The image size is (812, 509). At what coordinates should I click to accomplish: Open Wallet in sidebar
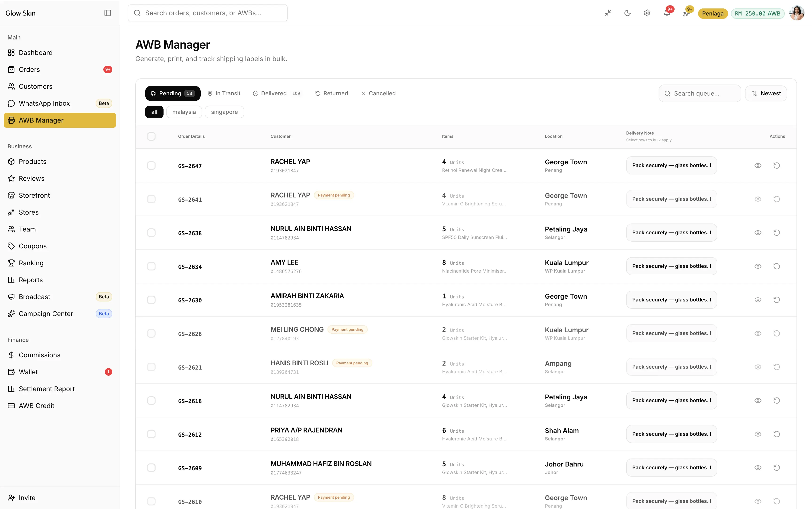(x=60, y=372)
